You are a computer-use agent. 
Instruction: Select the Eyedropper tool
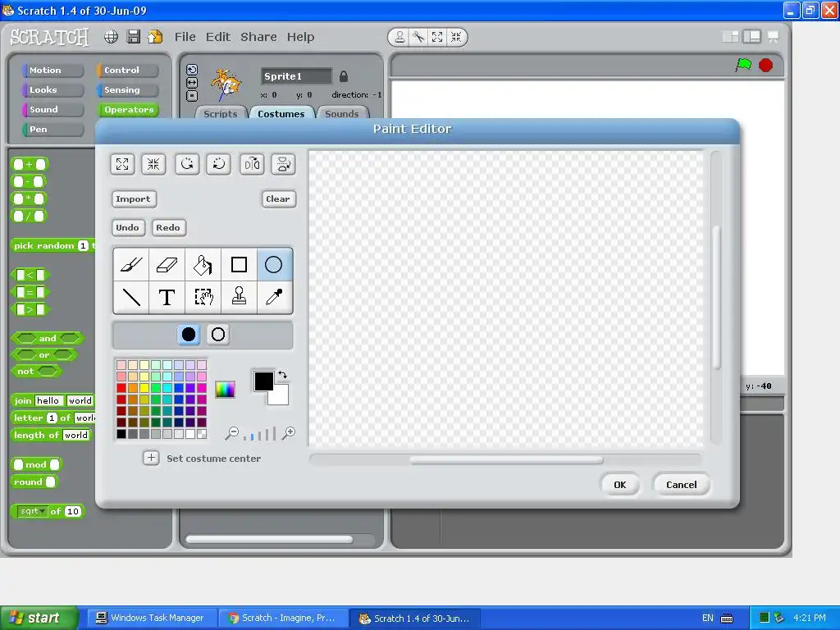coord(274,297)
